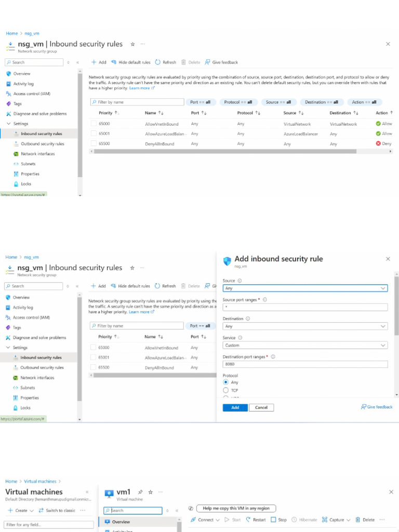Screen dimensions: 399x532
Task: Expand the Capture dropdown for vm1
Action: [x=348, y=520]
